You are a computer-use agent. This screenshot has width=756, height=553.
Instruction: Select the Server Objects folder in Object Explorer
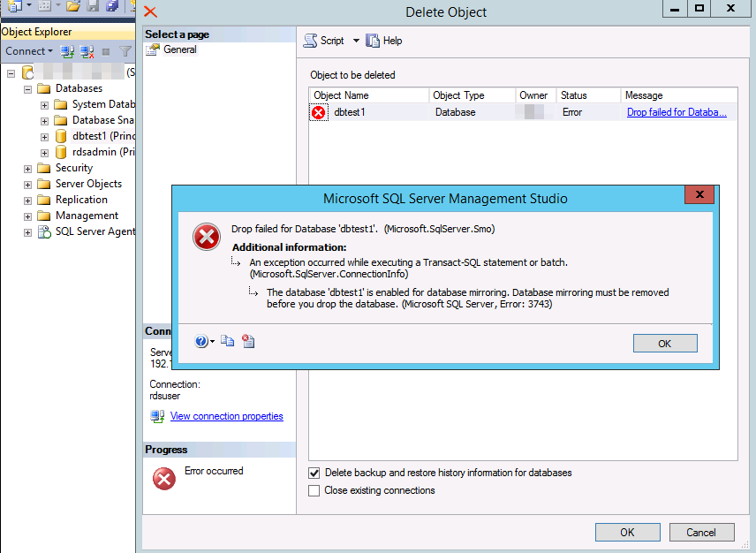(x=88, y=184)
